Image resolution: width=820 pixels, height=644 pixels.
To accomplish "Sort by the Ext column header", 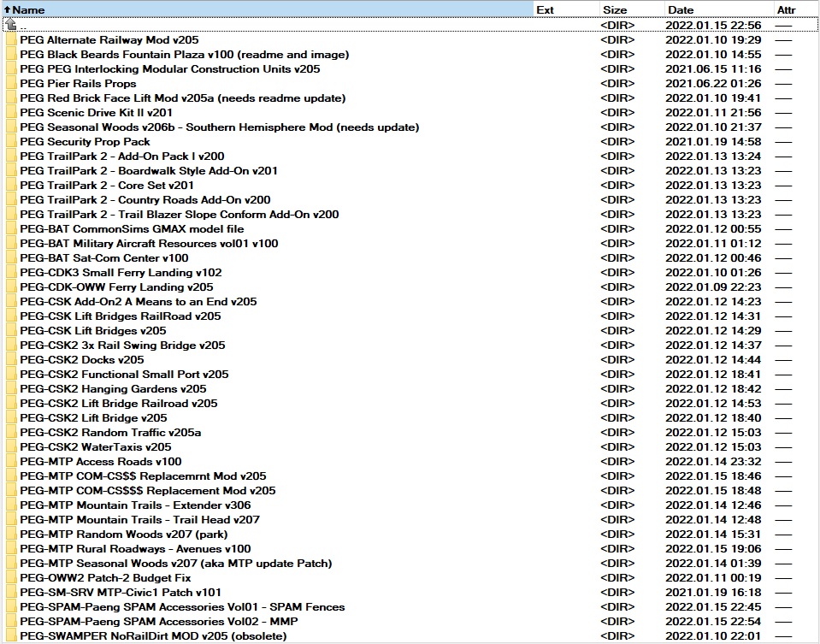I will point(566,9).
